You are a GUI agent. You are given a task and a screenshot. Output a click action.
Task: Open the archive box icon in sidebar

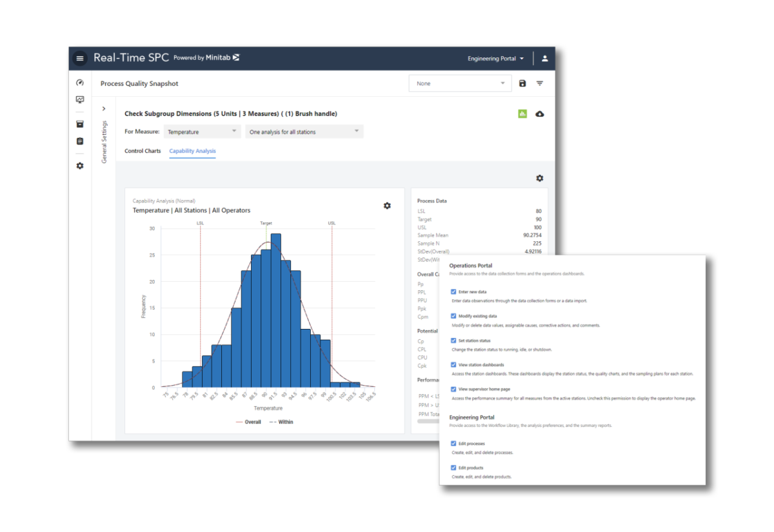80,124
